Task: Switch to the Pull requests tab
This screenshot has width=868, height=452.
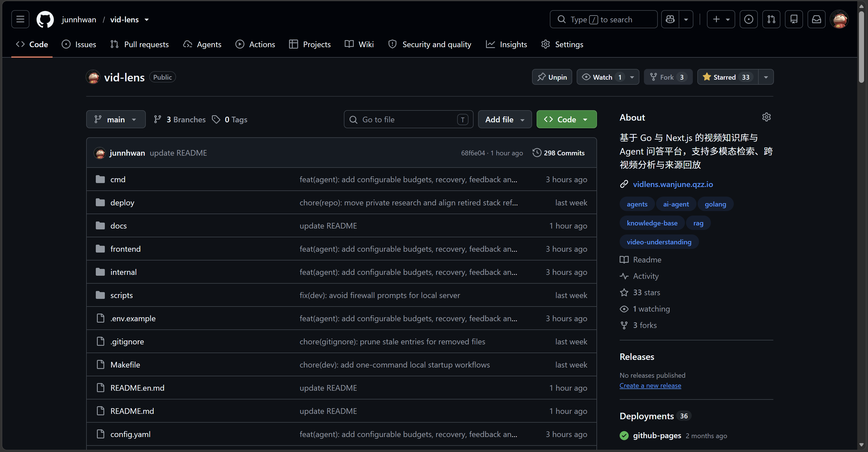Action: [140, 44]
